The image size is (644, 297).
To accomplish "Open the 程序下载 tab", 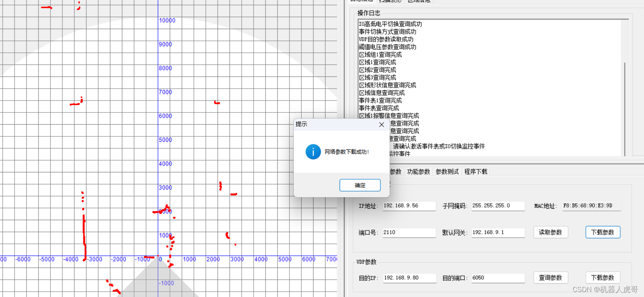I will [x=476, y=172].
